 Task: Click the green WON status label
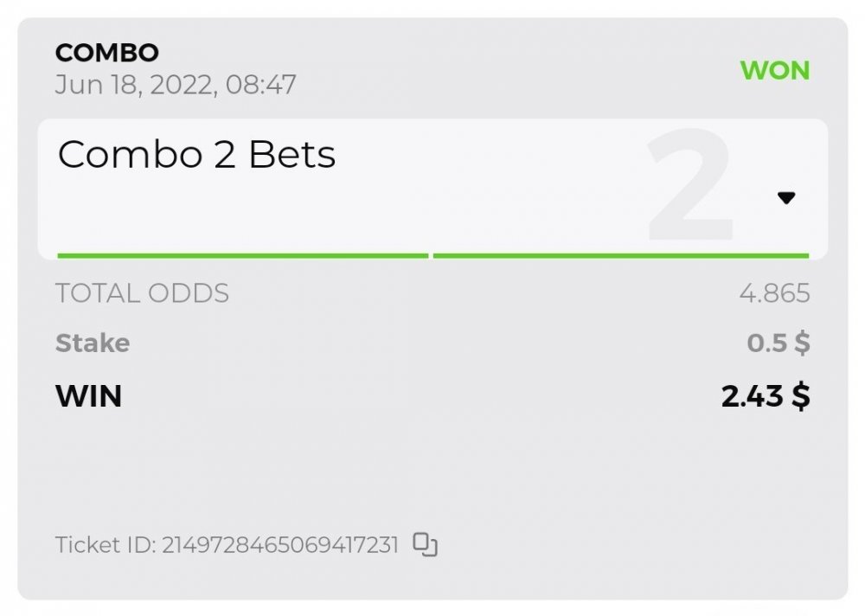tap(775, 70)
